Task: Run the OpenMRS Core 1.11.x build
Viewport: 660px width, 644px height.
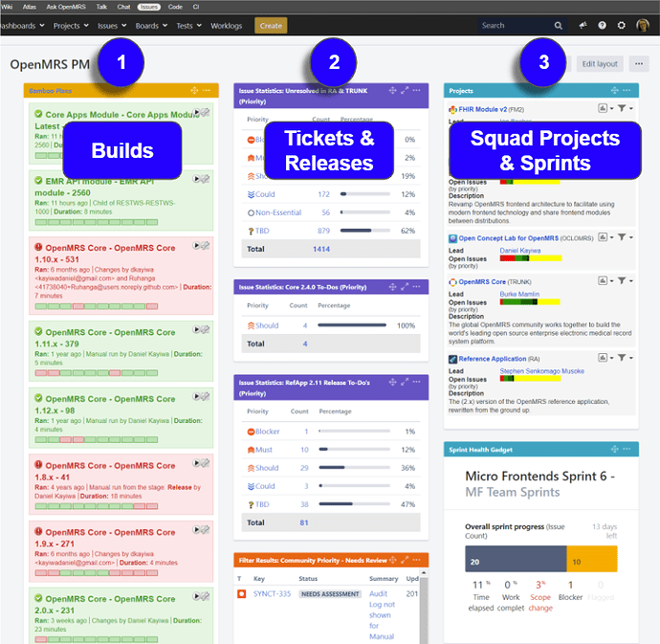Action: coord(197,330)
